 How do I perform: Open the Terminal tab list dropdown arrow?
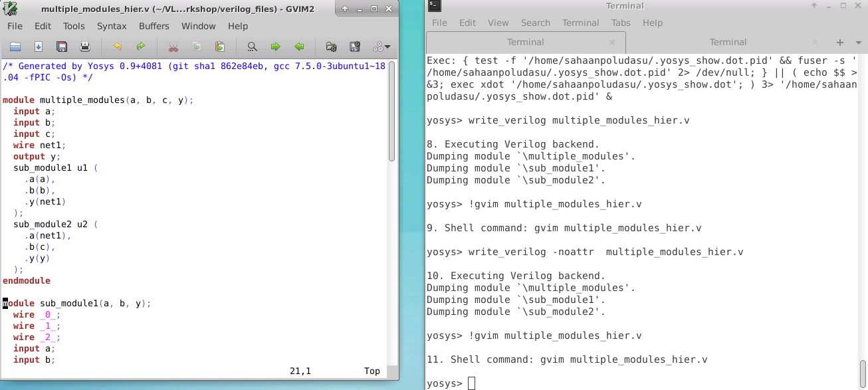tap(858, 42)
